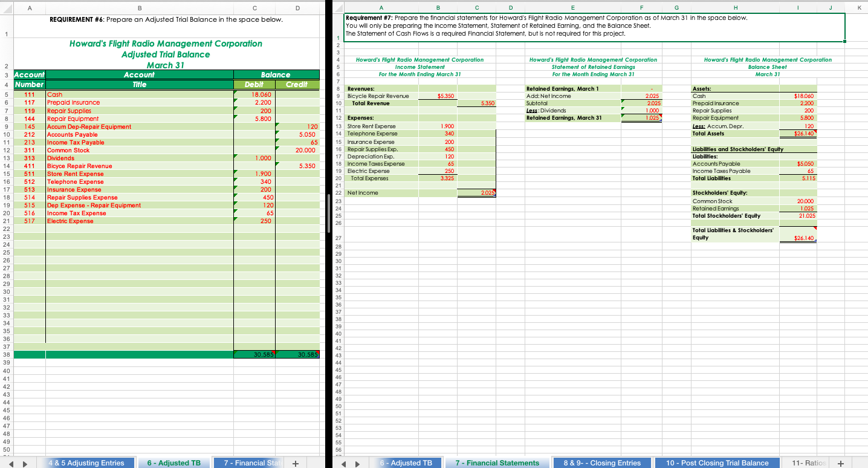This screenshot has width=868, height=468.
Task: Click Common Stock credit value 20.000
Action: pos(296,150)
